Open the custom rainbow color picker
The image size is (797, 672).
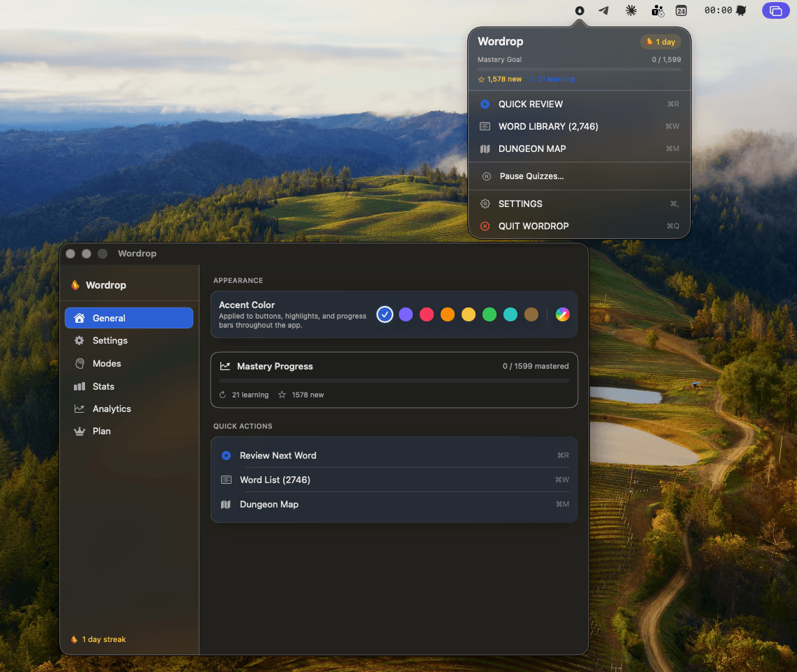click(x=562, y=314)
